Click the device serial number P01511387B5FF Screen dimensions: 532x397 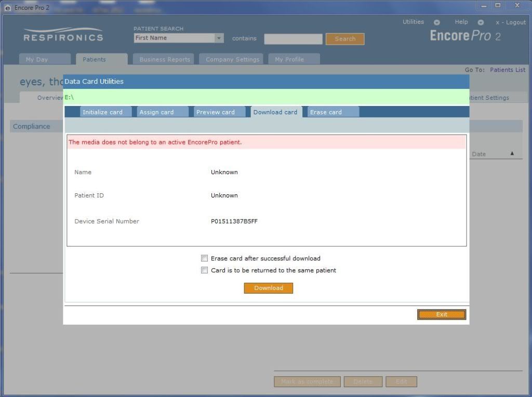[x=234, y=221]
